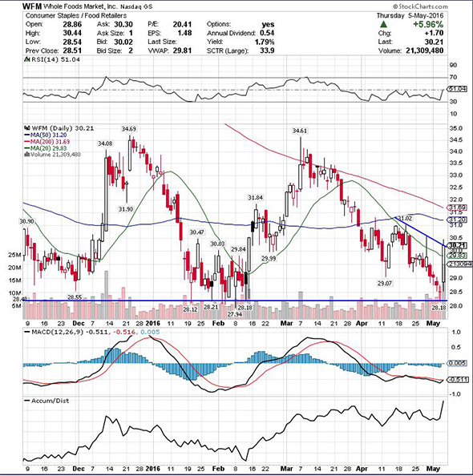This screenshot has height=476, width=473.
Task: Click the 29.07 April low annotation
Action: tap(385, 283)
